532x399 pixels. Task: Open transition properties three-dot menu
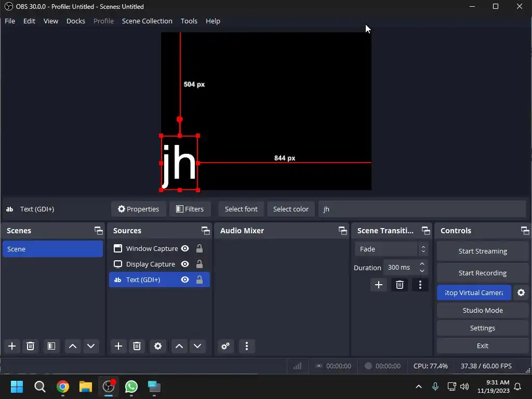(x=420, y=285)
